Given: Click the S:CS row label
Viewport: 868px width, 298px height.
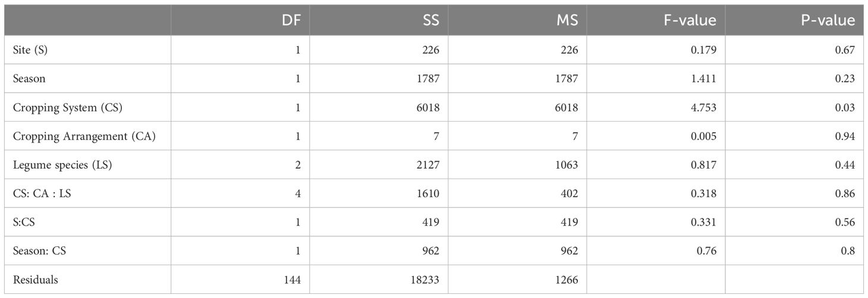Looking at the screenshot, I should 24,222.
